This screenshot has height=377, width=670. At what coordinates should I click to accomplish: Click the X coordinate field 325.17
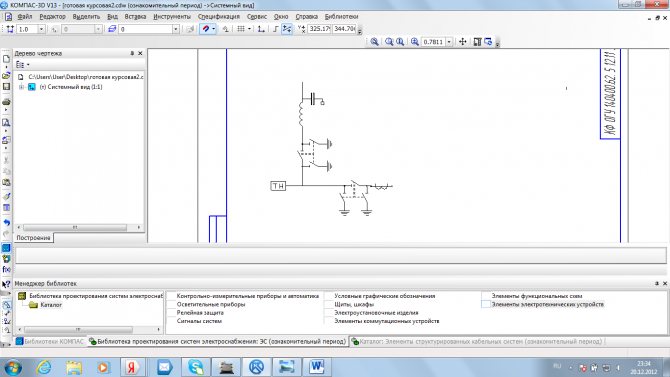tap(320, 29)
